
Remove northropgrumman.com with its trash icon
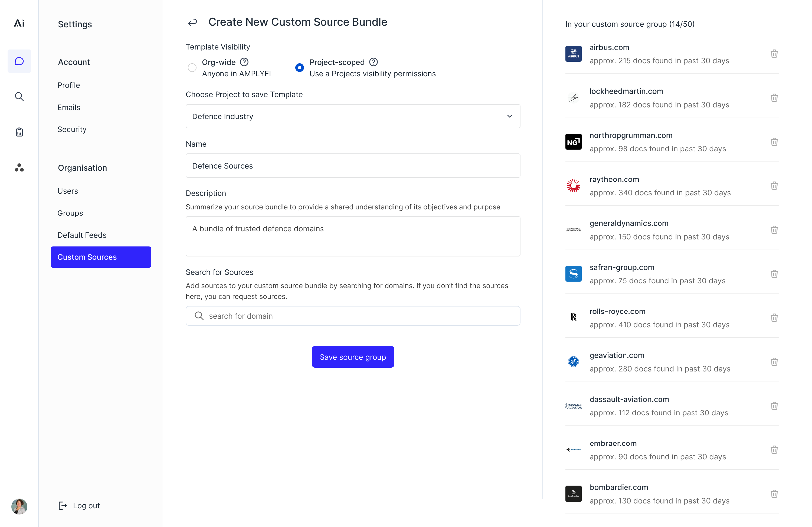tap(774, 142)
